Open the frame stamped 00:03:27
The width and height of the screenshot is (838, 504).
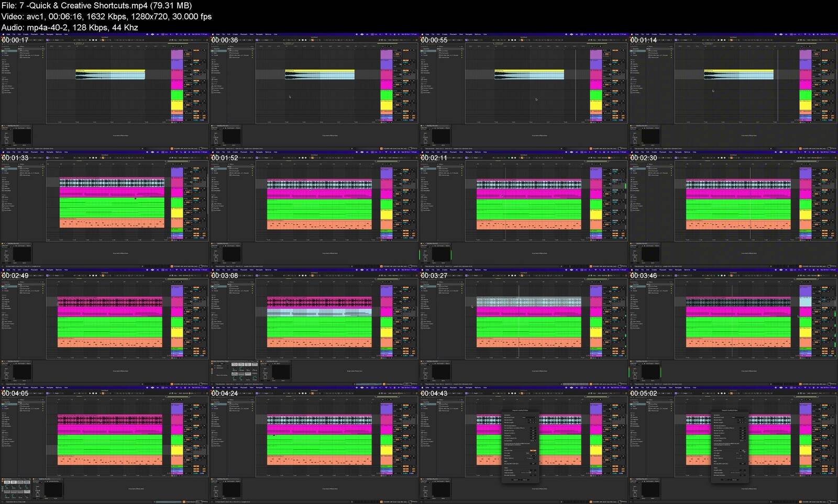pos(524,327)
